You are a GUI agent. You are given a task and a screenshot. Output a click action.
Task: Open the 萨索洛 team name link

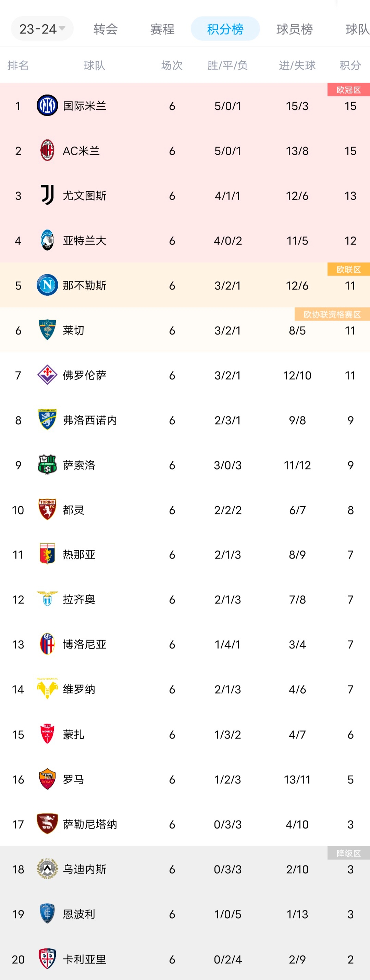[x=79, y=465]
